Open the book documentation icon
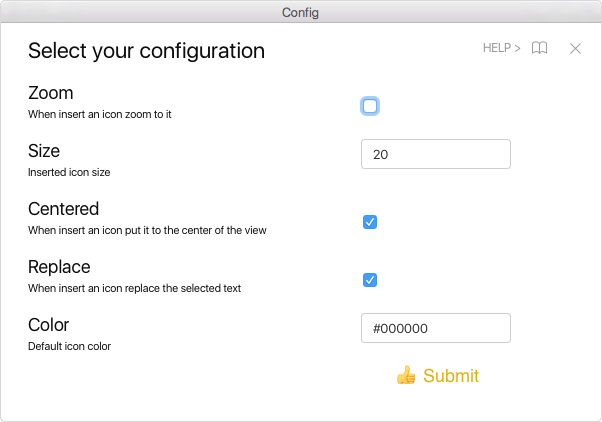 [x=539, y=48]
